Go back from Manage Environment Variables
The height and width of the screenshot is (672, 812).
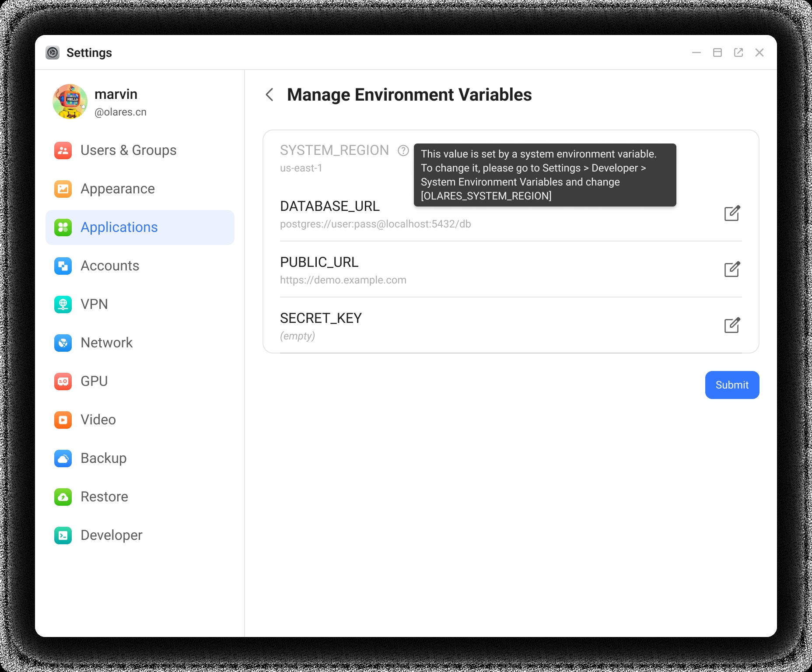[270, 95]
